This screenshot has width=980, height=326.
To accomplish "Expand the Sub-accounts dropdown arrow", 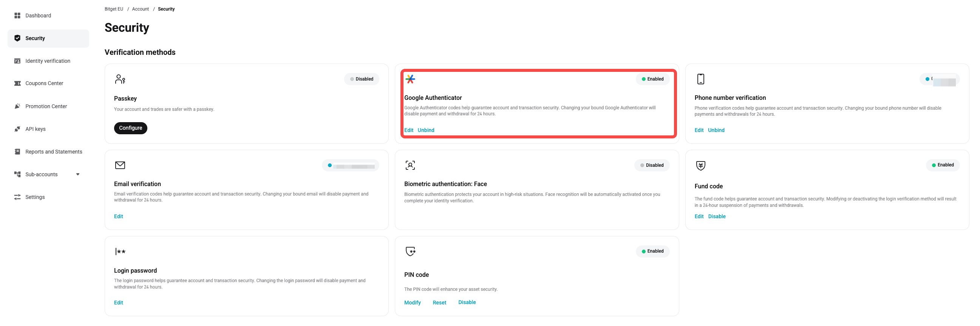I will click(x=77, y=174).
